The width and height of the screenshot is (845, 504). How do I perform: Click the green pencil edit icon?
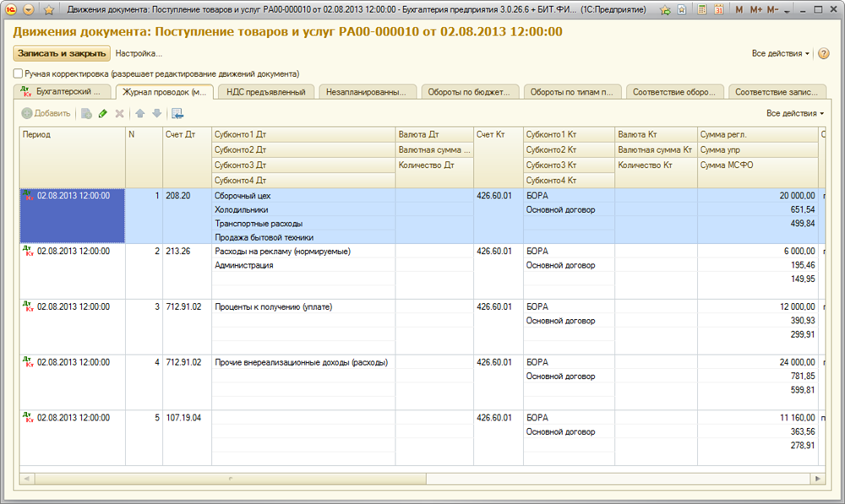point(103,113)
